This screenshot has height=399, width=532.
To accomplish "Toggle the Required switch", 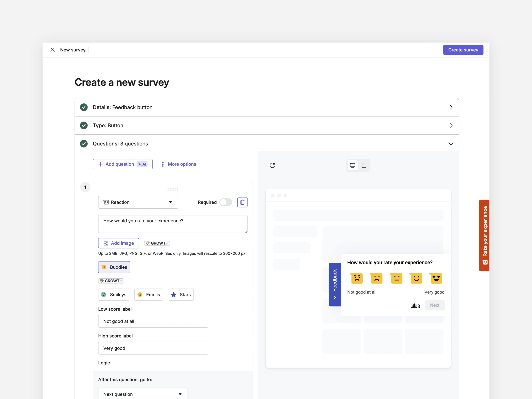I will (226, 202).
